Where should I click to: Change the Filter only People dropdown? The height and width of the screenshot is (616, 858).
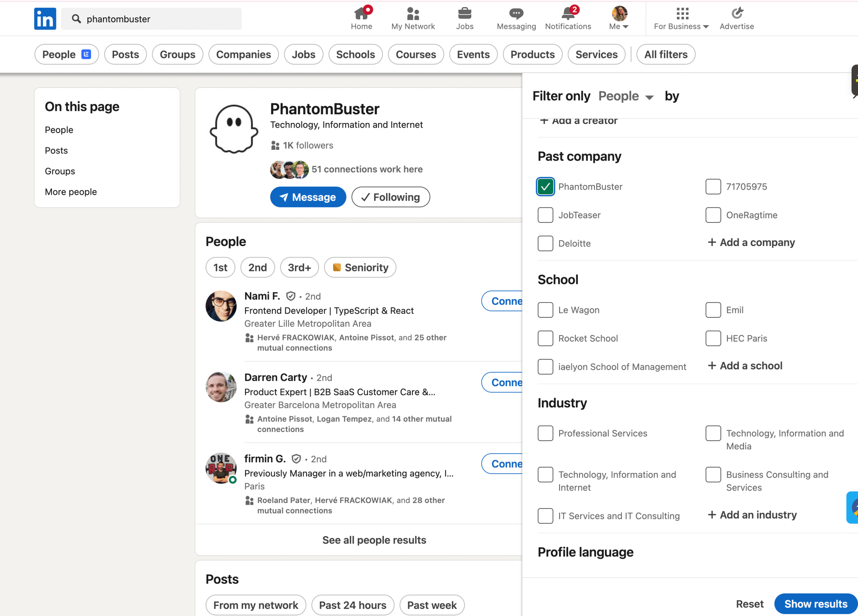(626, 96)
